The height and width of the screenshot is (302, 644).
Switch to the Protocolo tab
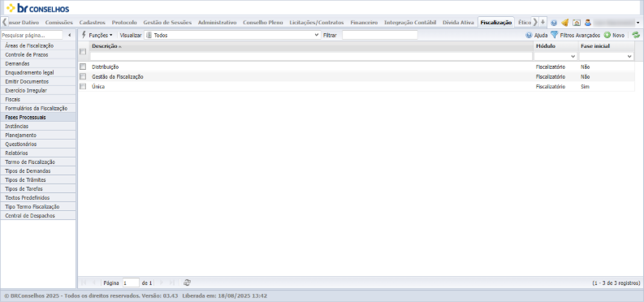124,23
